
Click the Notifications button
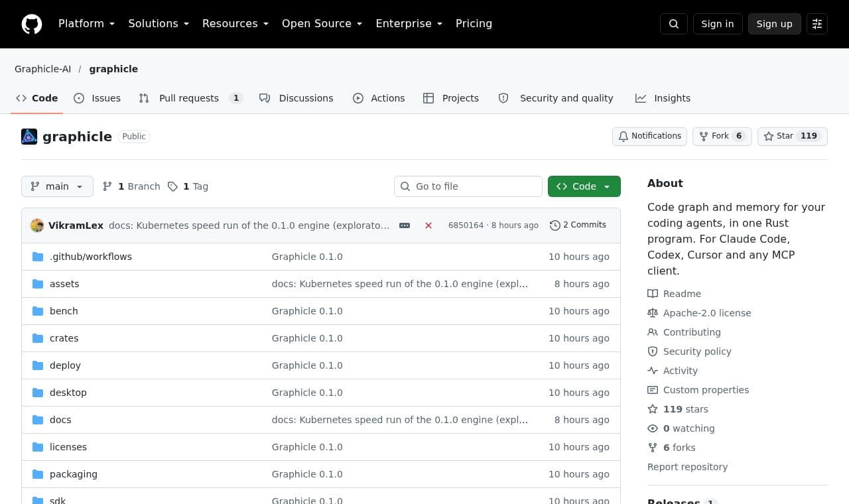click(649, 137)
